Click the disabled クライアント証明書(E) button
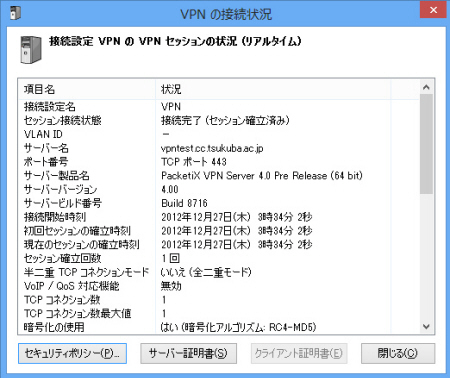 299,353
